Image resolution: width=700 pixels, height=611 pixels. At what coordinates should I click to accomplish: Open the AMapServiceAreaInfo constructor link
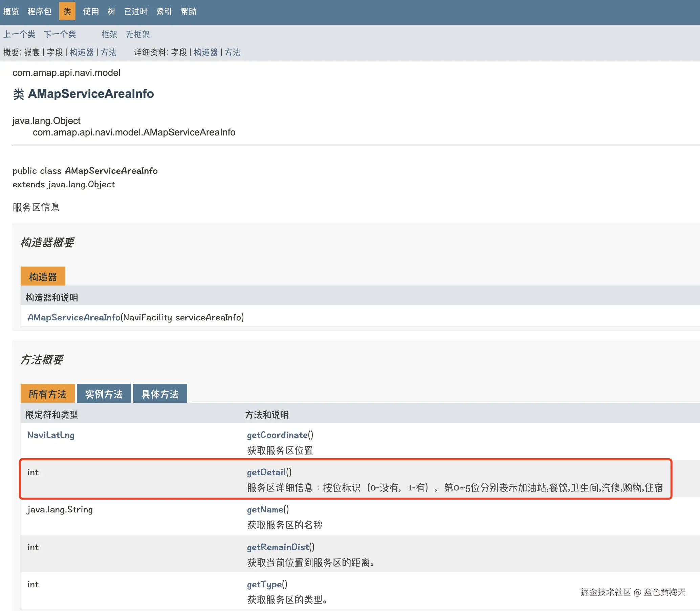(73, 317)
